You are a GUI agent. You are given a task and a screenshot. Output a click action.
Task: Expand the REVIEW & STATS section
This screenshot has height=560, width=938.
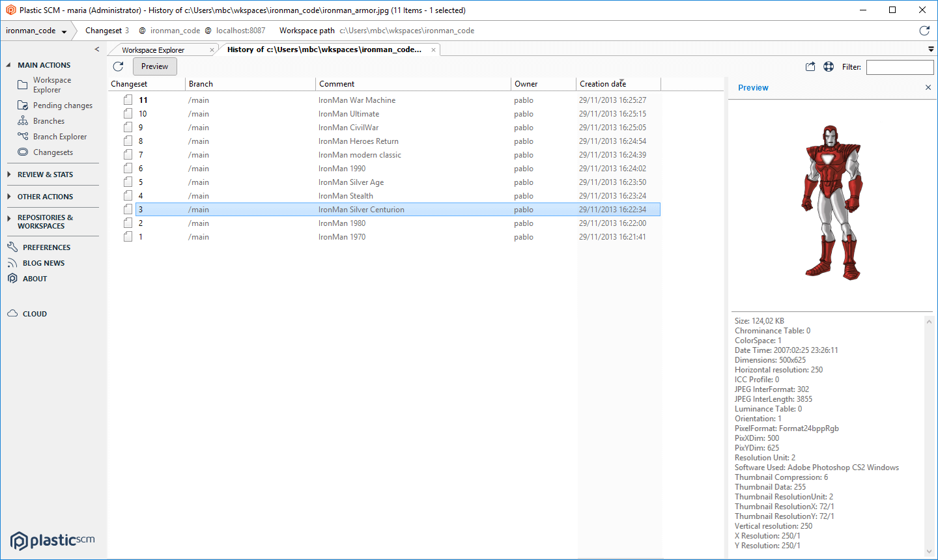(x=8, y=175)
